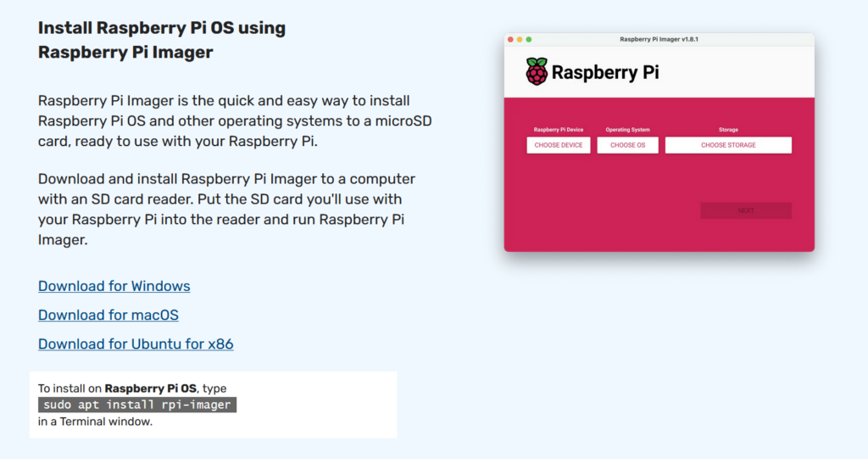Click the green maximize dot on Imager window
Viewport: 868px width, 459px height.
click(x=529, y=39)
